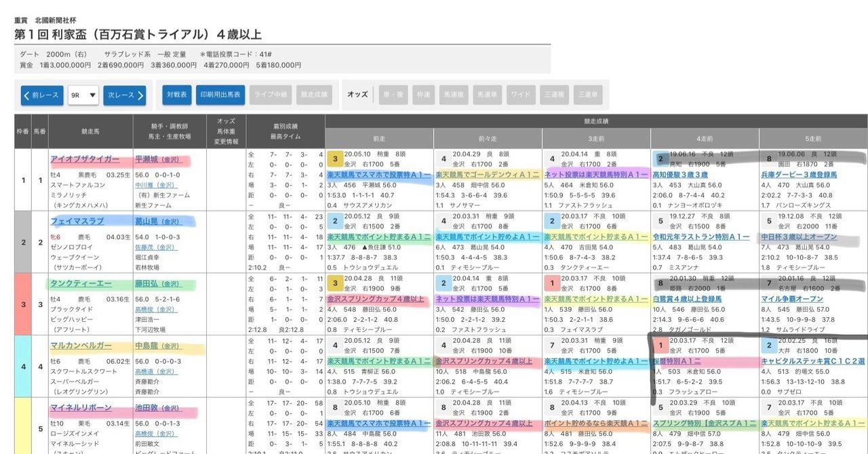Image resolution: width=868 pixels, height=454 pixels.
Task: Select the 馬連複 odds type
Action: 456,95
